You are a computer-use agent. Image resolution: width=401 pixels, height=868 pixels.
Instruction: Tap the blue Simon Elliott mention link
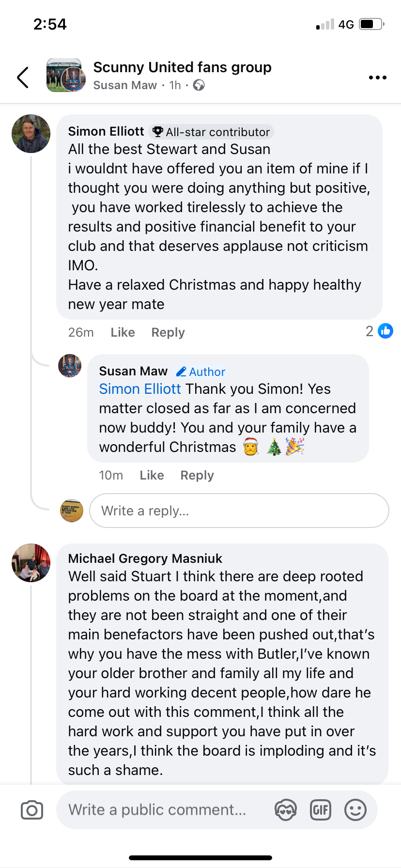(140, 389)
